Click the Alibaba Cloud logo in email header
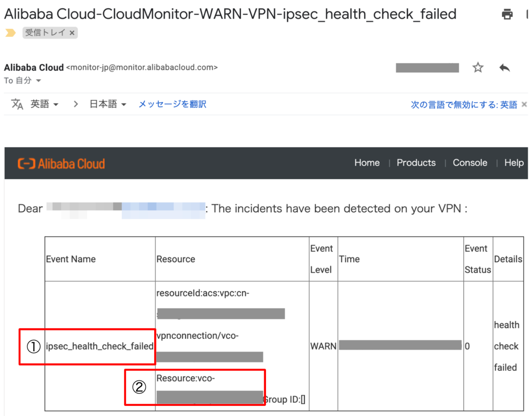Viewport: 532px width, 416px height. (61, 163)
